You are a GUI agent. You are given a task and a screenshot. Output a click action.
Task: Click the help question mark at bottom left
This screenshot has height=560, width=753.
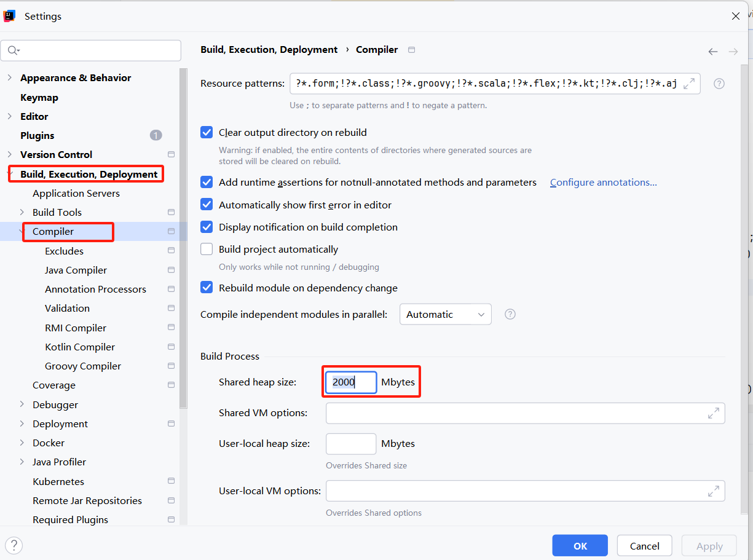point(14,545)
